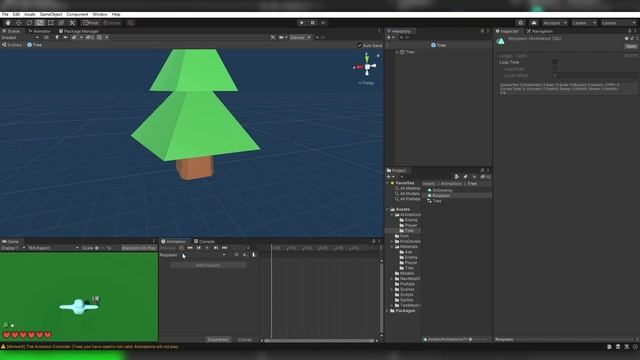Open the GameObject menu
Screen dimensions: 640x360
[x=51, y=14]
